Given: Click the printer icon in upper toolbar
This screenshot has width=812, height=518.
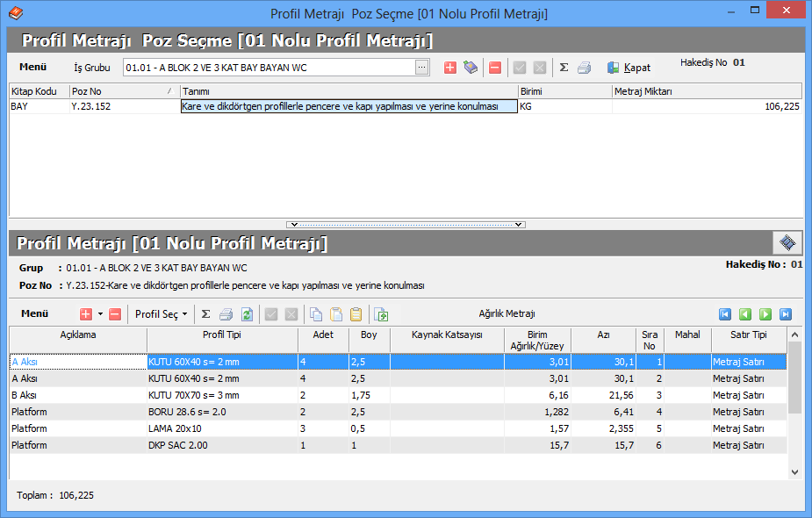Looking at the screenshot, I should [x=584, y=68].
